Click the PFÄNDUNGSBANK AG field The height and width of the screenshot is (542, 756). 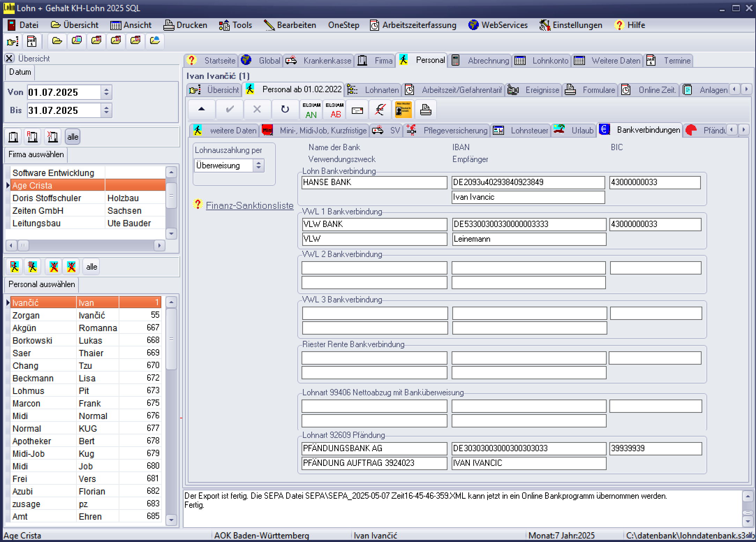pyautogui.click(x=374, y=448)
